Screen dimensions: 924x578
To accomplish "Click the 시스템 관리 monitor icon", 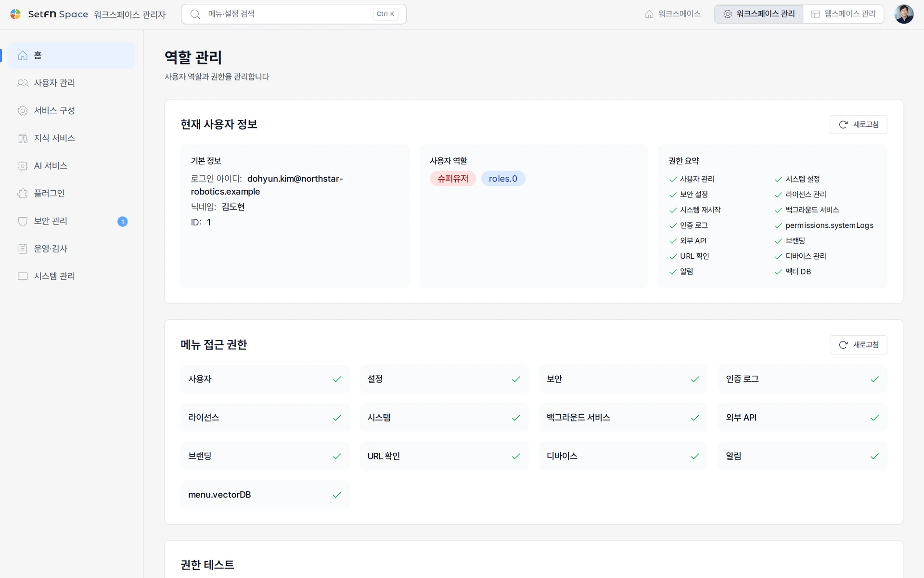I will (x=23, y=276).
